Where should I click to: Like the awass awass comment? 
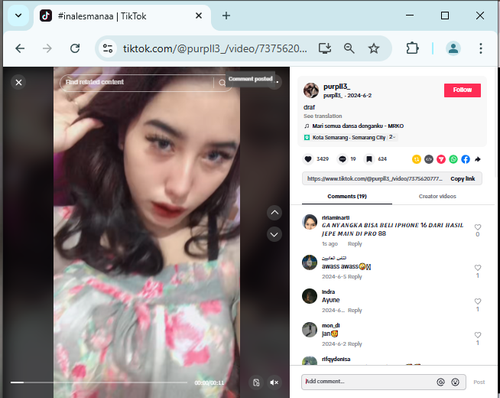coord(478,268)
